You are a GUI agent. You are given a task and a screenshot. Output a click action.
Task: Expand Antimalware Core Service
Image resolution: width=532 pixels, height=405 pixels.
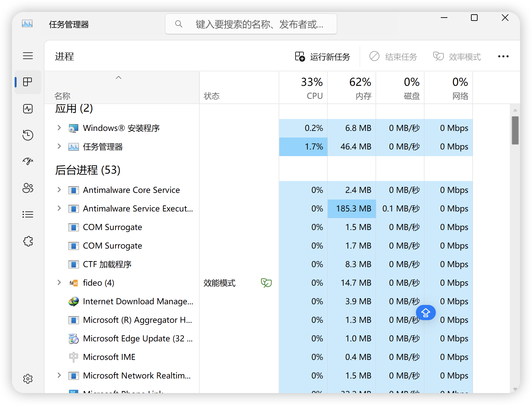[59, 190]
